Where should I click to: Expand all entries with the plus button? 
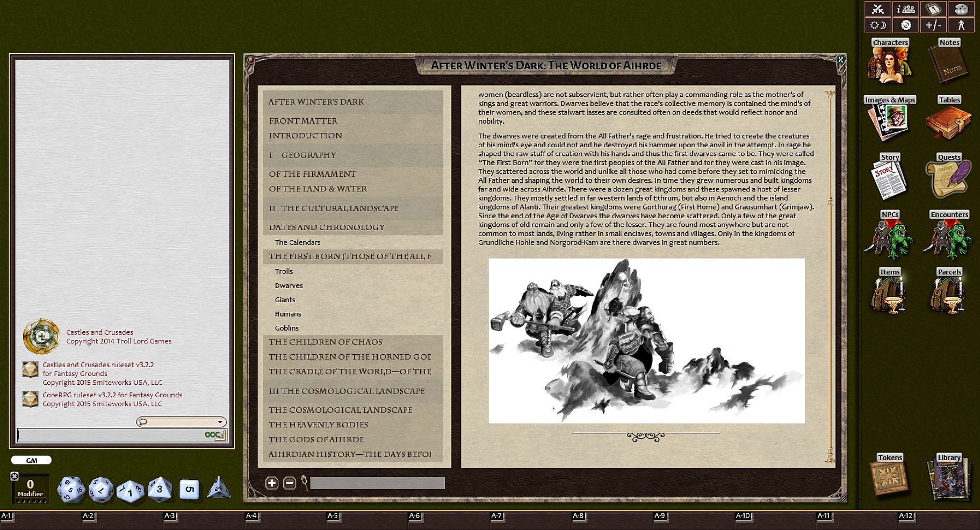point(272,483)
